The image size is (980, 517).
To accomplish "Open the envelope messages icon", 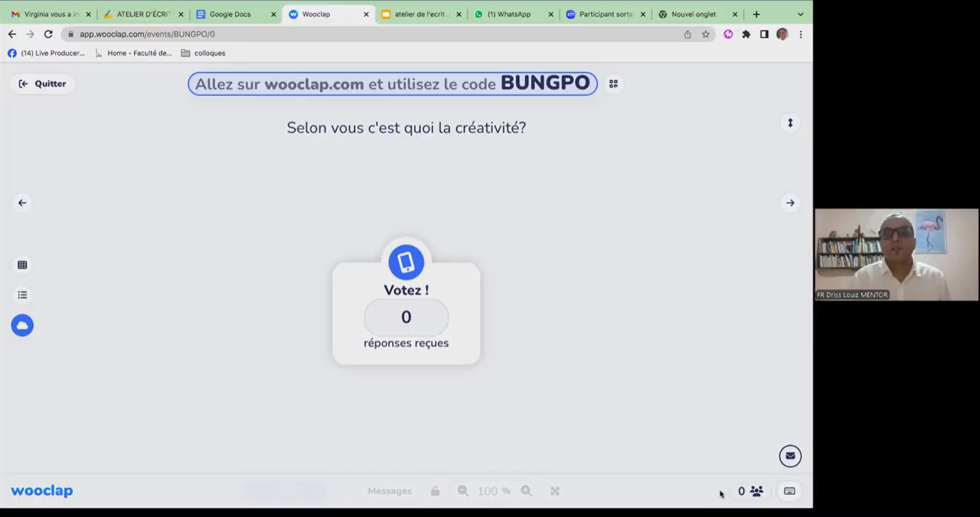I will pos(790,456).
